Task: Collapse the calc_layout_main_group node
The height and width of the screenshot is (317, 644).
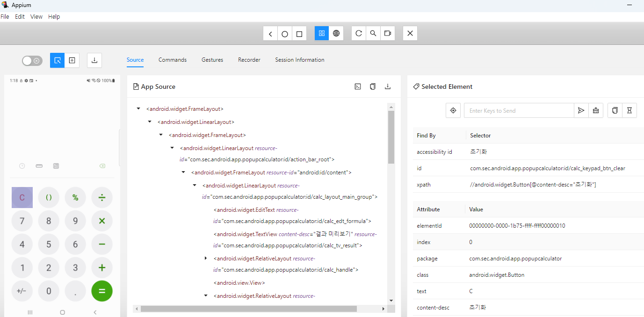Action: [195, 186]
